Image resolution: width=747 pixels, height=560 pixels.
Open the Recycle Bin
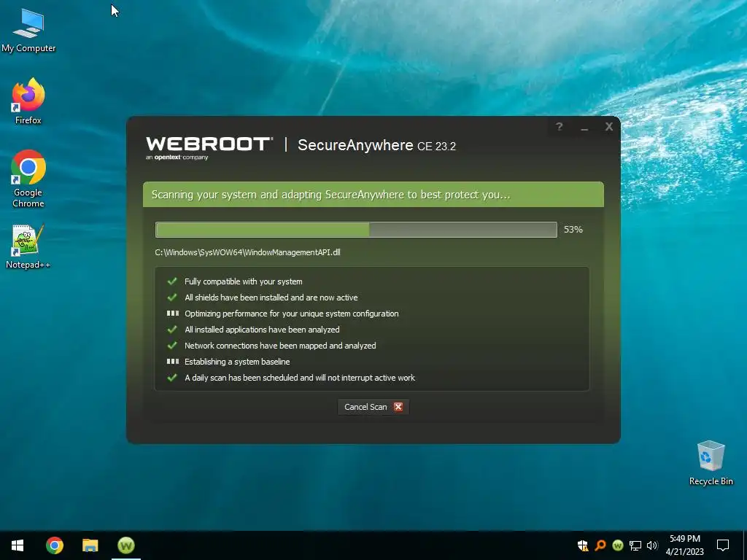click(x=711, y=463)
